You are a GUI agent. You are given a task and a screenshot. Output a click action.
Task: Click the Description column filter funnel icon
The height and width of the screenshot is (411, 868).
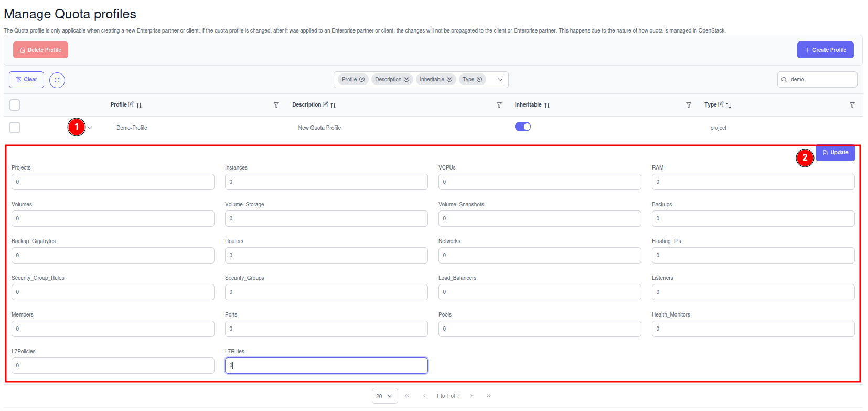499,105
